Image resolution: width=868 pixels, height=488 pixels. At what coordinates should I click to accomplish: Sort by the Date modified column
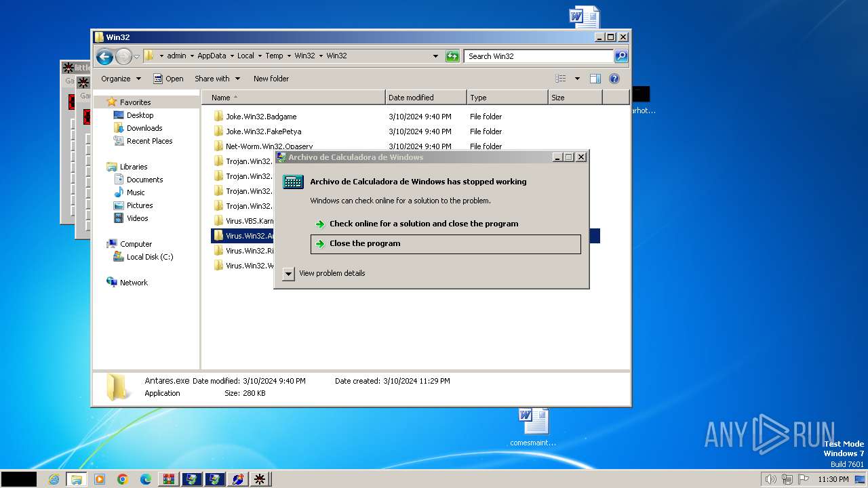point(426,98)
